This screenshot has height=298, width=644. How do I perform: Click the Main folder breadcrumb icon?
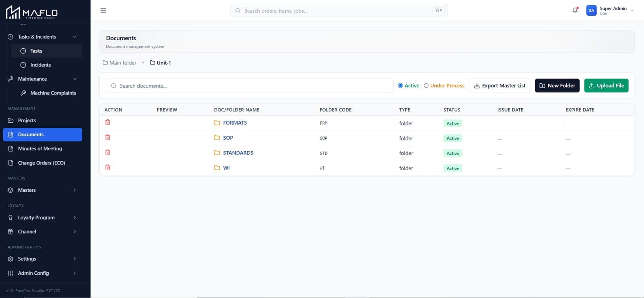click(x=105, y=63)
